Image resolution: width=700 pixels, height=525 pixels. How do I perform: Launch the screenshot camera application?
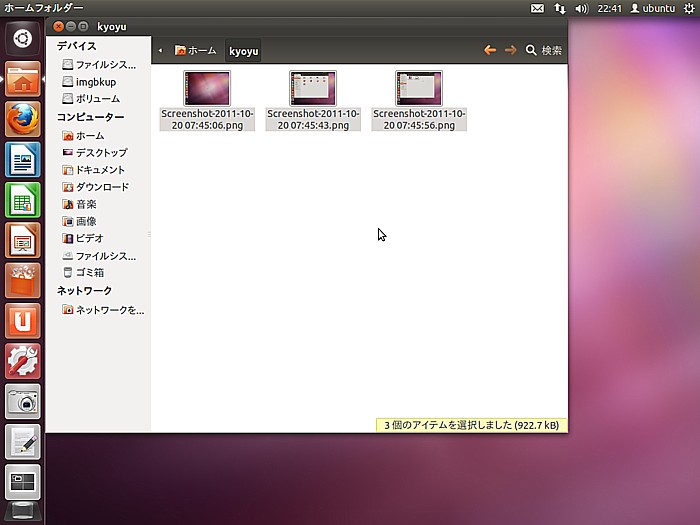pyautogui.click(x=22, y=401)
